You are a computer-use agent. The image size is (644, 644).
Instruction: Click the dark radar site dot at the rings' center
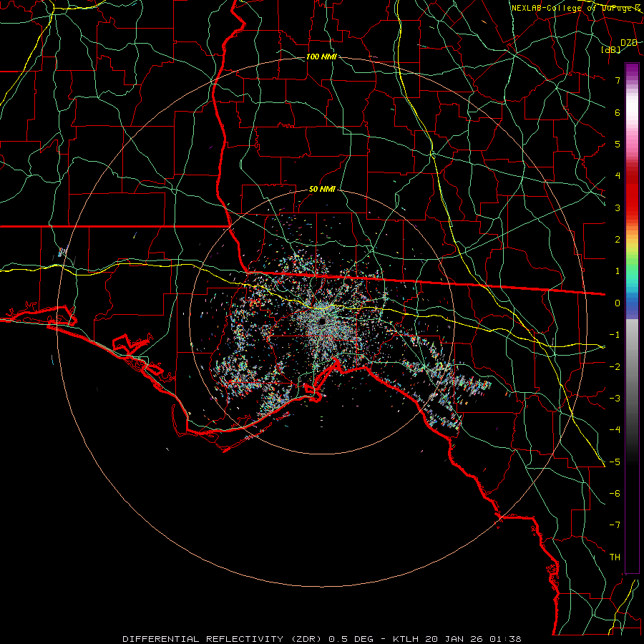click(x=322, y=321)
